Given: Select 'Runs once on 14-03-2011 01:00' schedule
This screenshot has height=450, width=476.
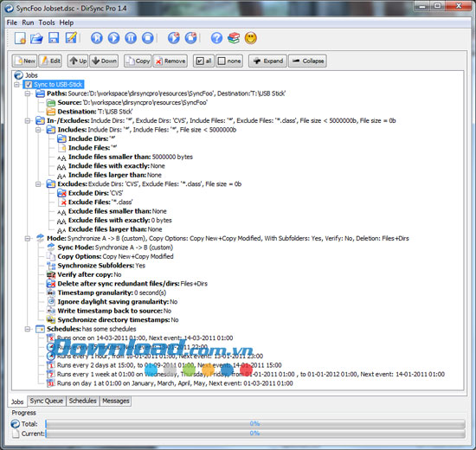Looking at the screenshot, I should point(139,338).
